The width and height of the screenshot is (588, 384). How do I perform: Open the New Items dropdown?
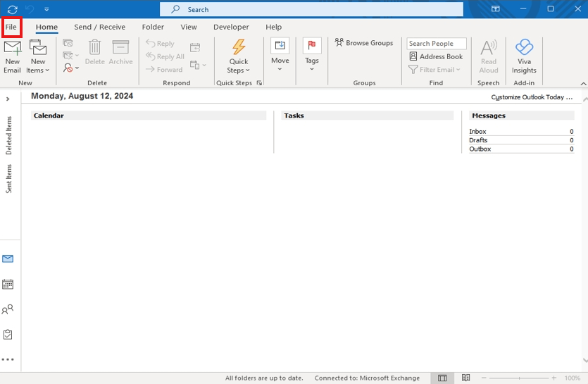(x=38, y=57)
